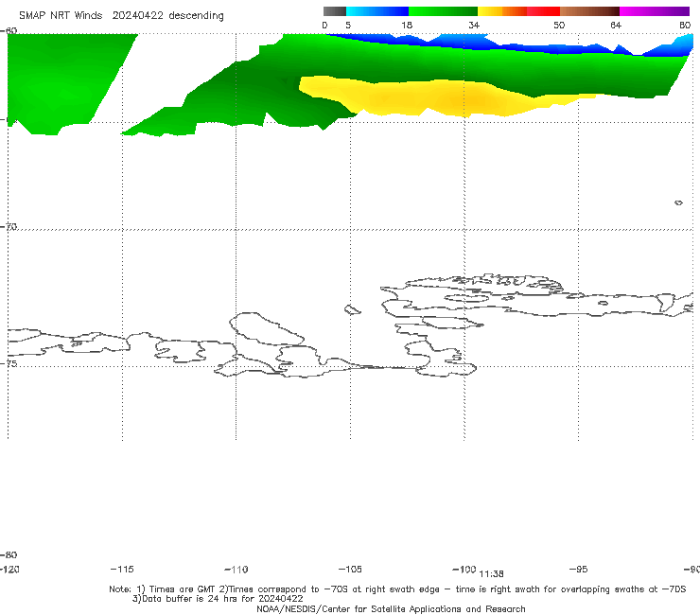Image resolution: width=700 pixels, height=615 pixels.
Task: Click the longitude label '-95'
Action: pos(579,569)
